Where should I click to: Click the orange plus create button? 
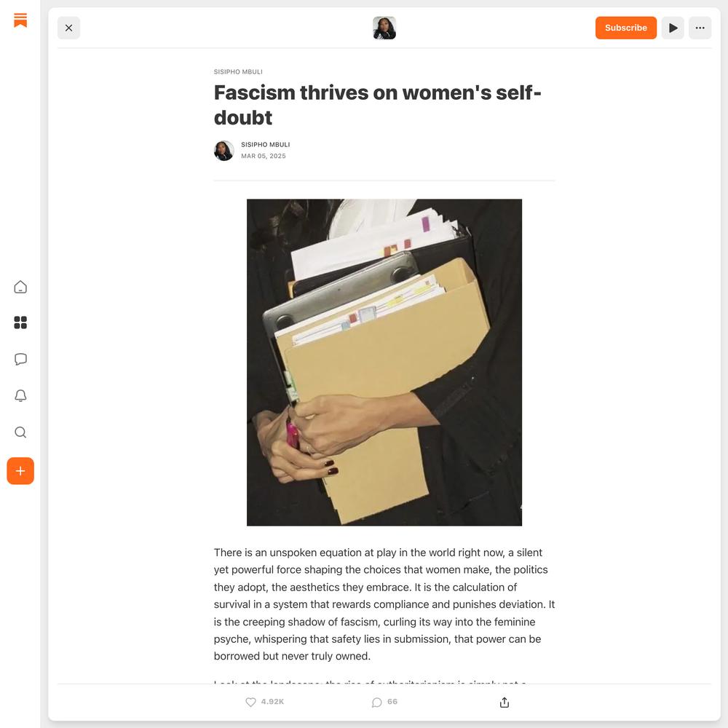point(20,471)
